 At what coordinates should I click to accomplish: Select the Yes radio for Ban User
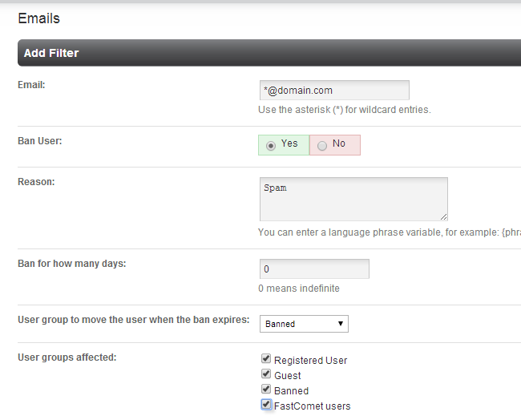pyautogui.click(x=271, y=146)
